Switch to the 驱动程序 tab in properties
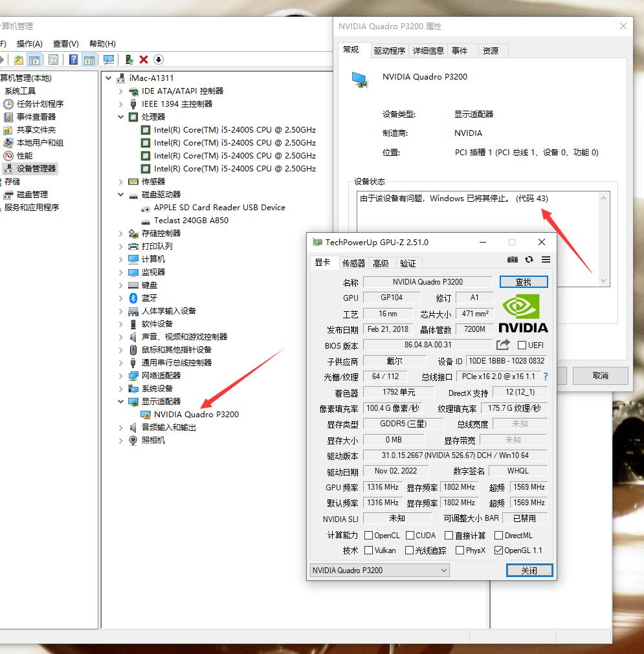Viewport: 644px width, 654px height. [390, 50]
